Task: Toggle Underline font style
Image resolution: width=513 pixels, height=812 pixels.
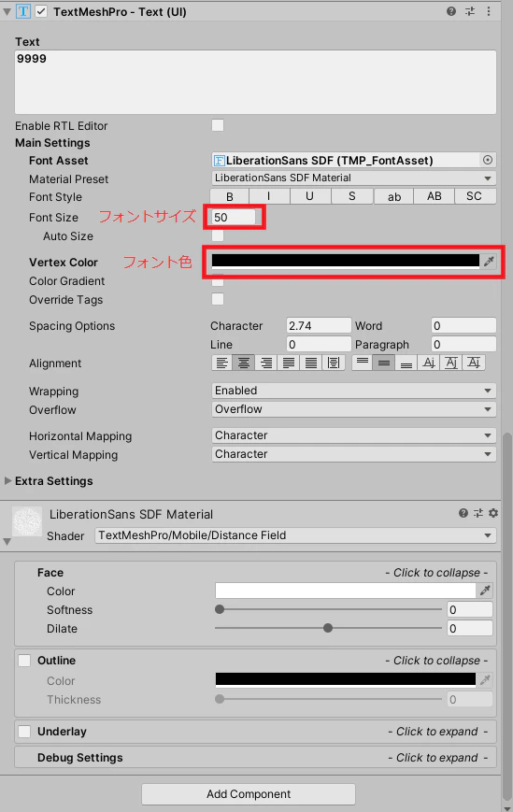Action: pyautogui.click(x=309, y=196)
